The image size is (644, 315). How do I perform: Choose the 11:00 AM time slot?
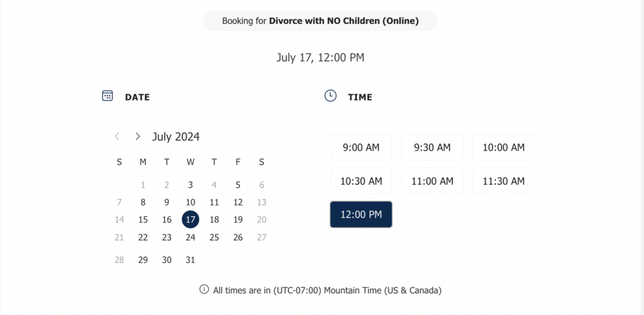pos(432,181)
